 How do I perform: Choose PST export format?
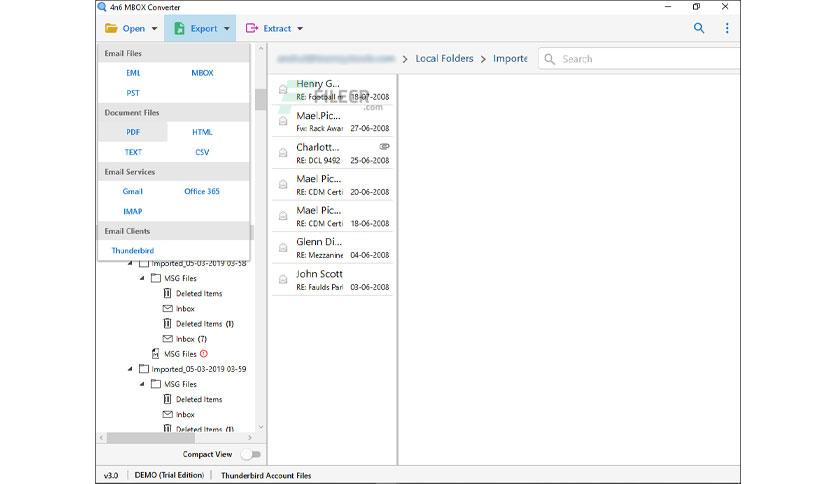(133, 93)
